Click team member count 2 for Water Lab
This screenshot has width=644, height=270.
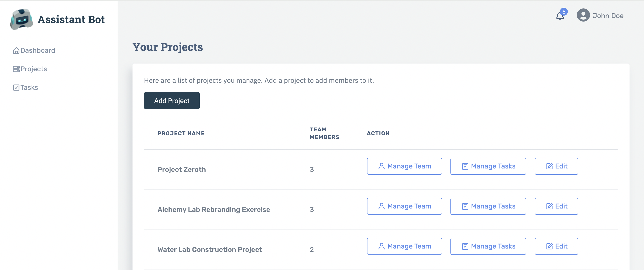(312, 249)
